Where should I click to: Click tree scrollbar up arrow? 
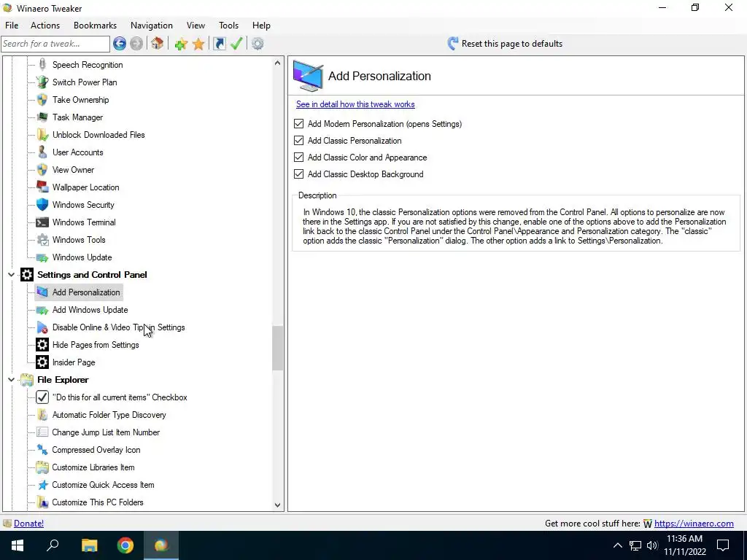point(278,63)
